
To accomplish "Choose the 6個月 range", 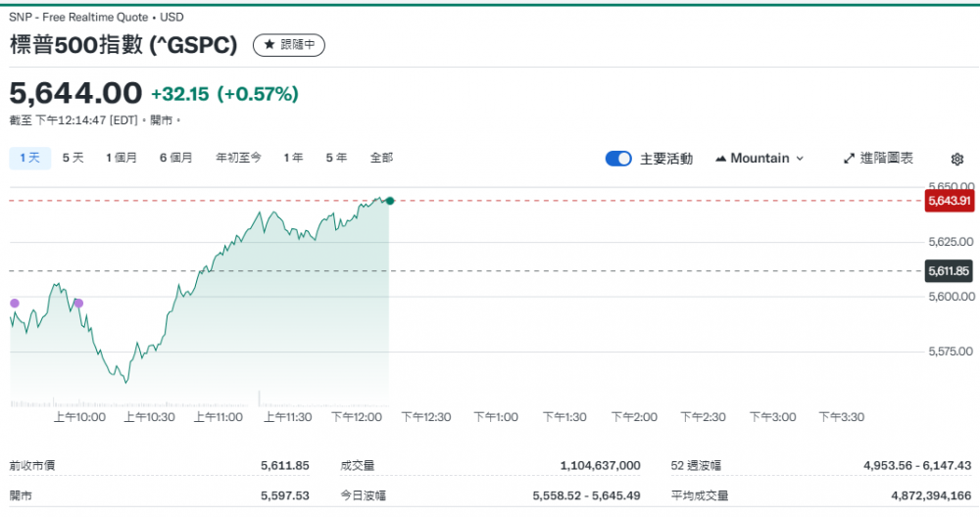I will pos(176,158).
